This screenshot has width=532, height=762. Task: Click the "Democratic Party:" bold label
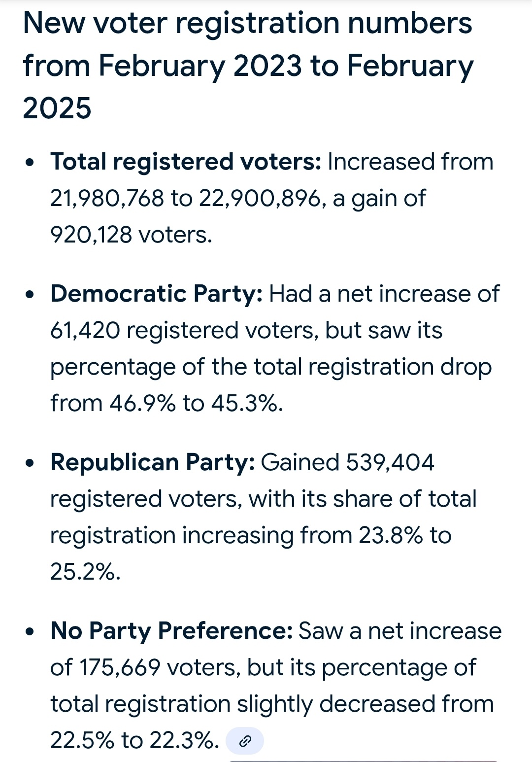point(156,294)
